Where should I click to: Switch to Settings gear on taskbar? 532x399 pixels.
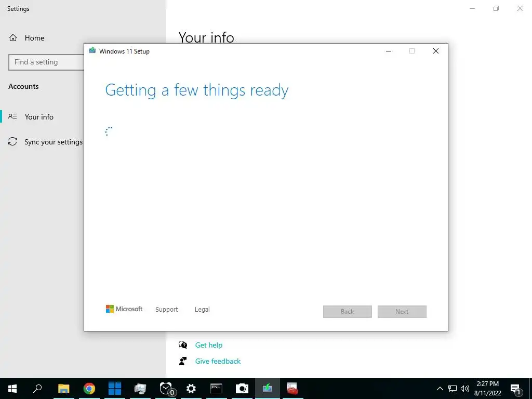click(191, 389)
